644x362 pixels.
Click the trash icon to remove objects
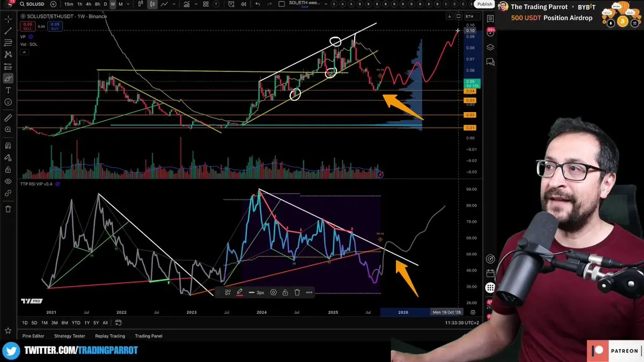pyautogui.click(x=8, y=209)
